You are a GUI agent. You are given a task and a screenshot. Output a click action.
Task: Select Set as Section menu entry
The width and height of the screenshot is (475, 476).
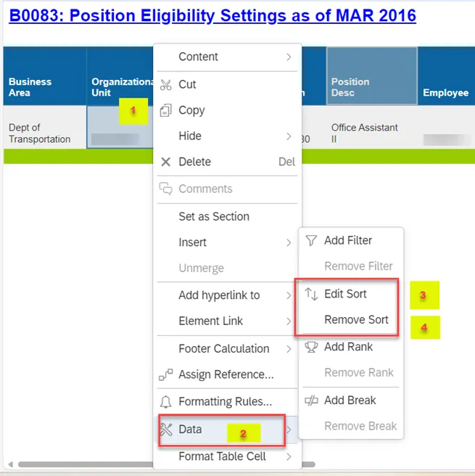coord(214,216)
